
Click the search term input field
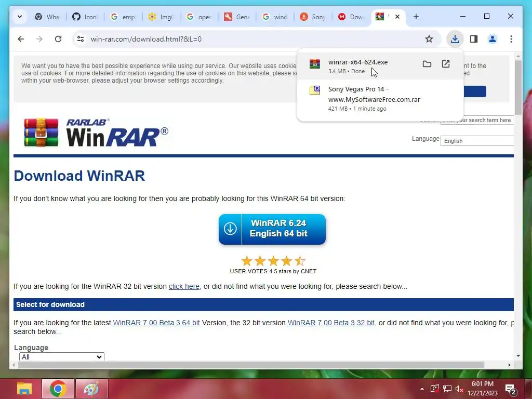pos(477,120)
